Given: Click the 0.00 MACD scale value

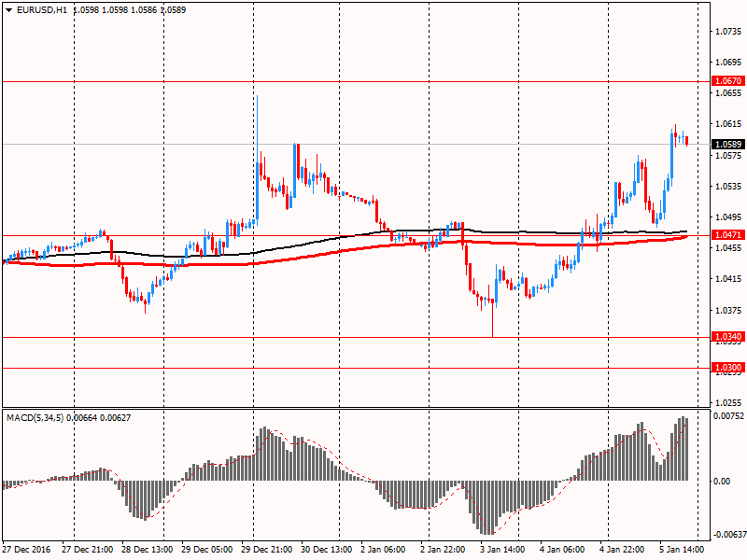Looking at the screenshot, I should 722,481.
